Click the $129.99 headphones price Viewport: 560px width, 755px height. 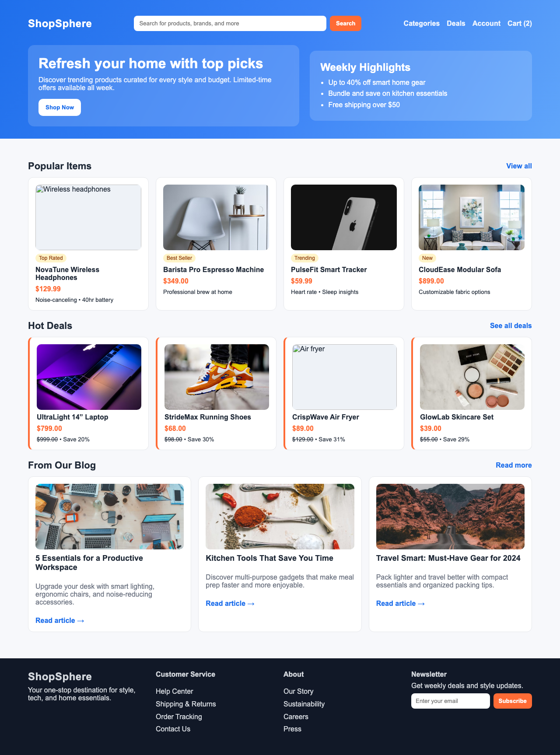point(48,289)
